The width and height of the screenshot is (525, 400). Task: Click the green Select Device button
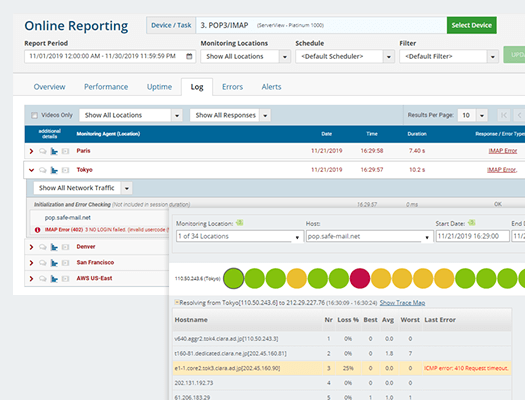tap(471, 25)
